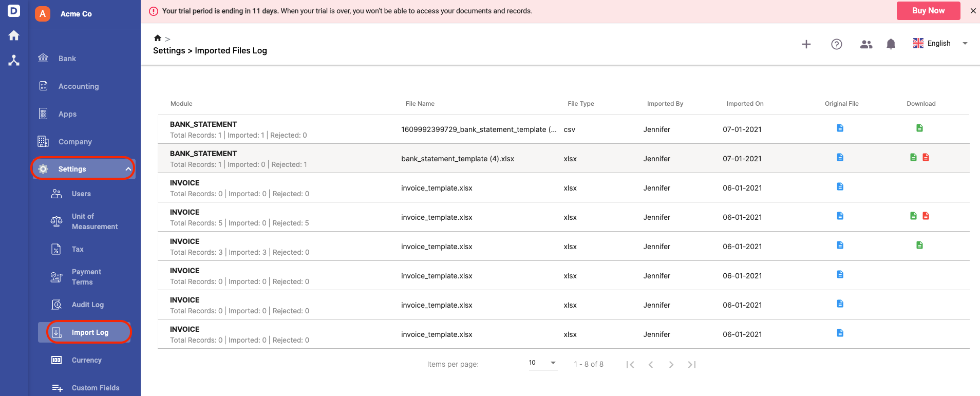Click 'Total Records: 3 | Imported: 3 | Rejected: 0'
Viewport: 980px width, 396px height.
(239, 252)
